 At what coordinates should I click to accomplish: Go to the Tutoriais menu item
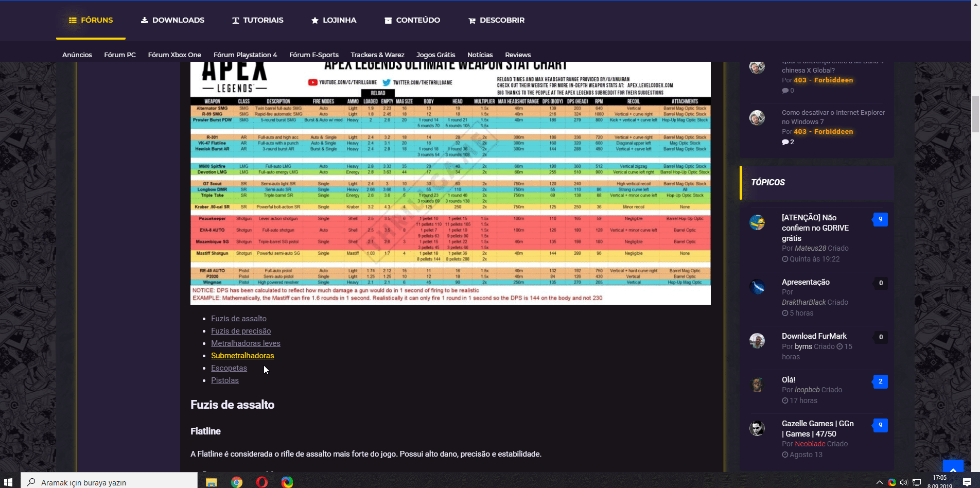coord(257,20)
